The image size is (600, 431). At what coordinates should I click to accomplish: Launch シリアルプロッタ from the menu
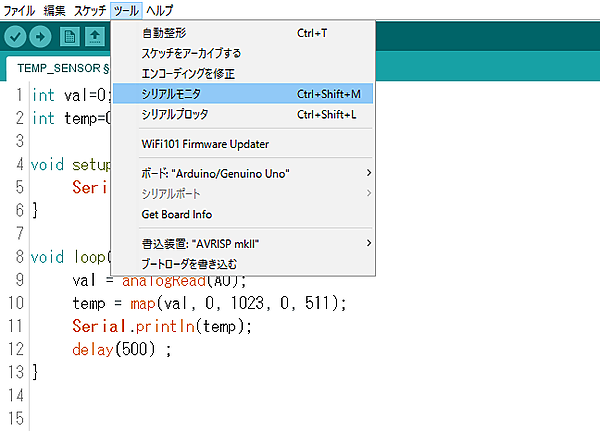175,114
